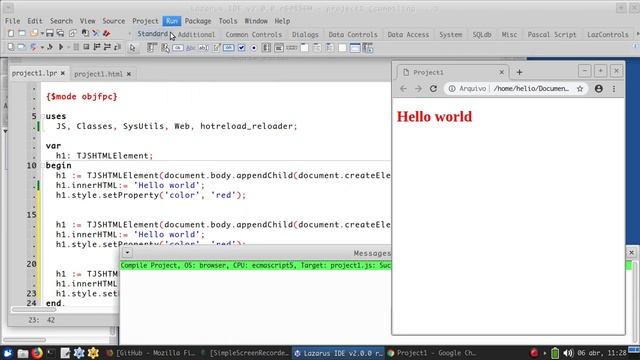Viewport: 640px width, 360px height.
Task: Click the New Form toolbar icon
Action: coord(22,33)
